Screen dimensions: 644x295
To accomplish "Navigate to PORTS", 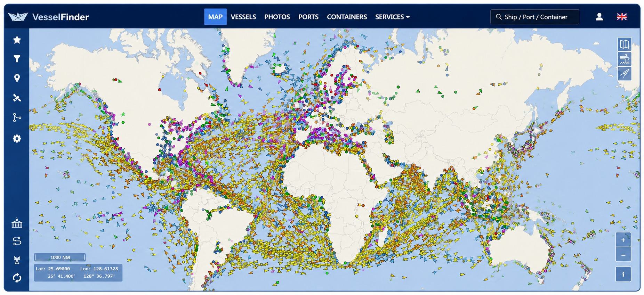I will [308, 17].
